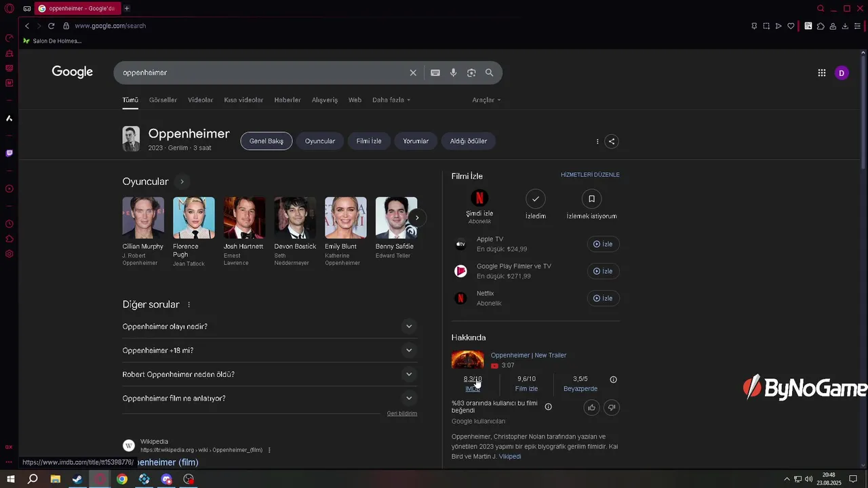Open the on-screen keyboard icon in search bar
Viewport: 868px width, 488px height.
tap(435, 73)
